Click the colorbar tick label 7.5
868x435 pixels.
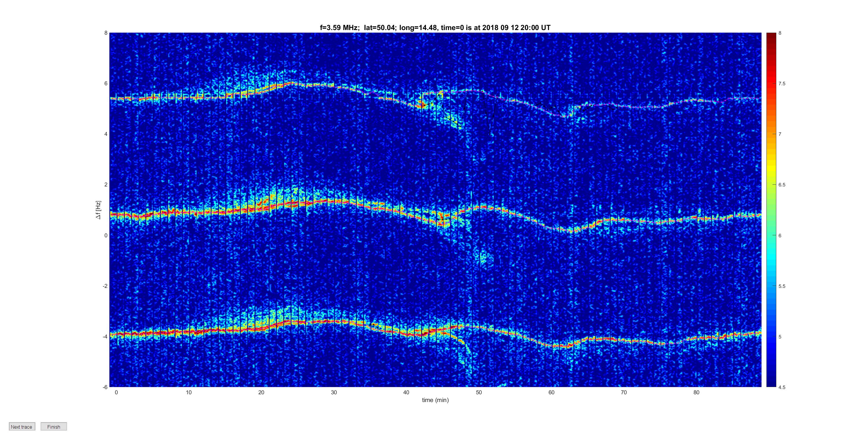coord(782,84)
